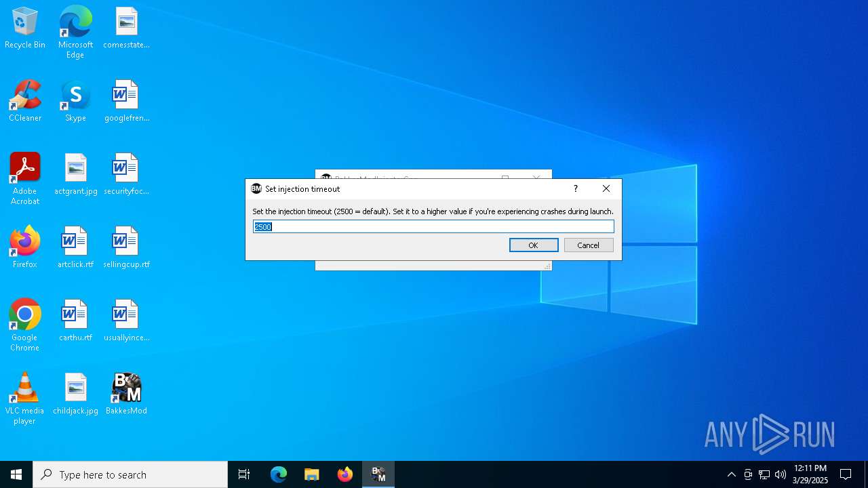The width and height of the screenshot is (868, 488).
Task: Open Edge from the taskbar
Action: (x=279, y=474)
